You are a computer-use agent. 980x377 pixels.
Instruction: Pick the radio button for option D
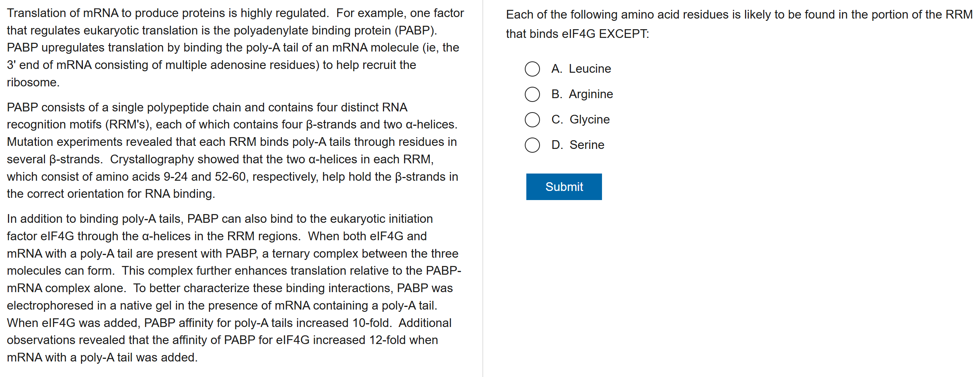pos(532,145)
